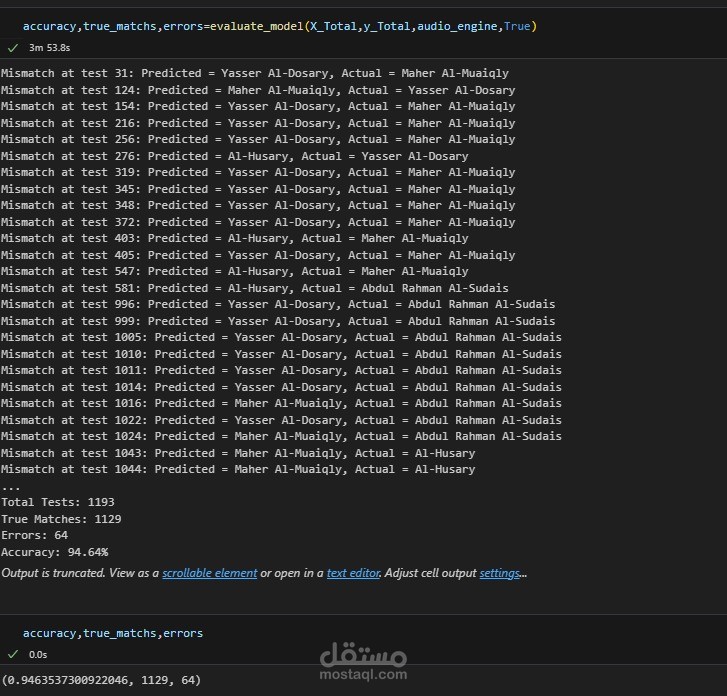The image size is (727, 696).
Task: Click the green success checkmark beside 0.0s
Action: [13, 654]
